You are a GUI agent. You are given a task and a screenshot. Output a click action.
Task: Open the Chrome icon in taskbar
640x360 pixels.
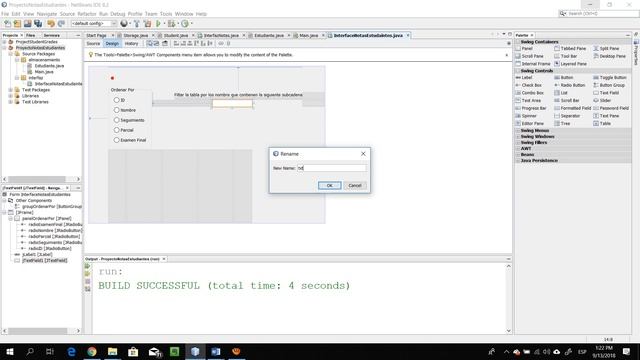coord(92,351)
